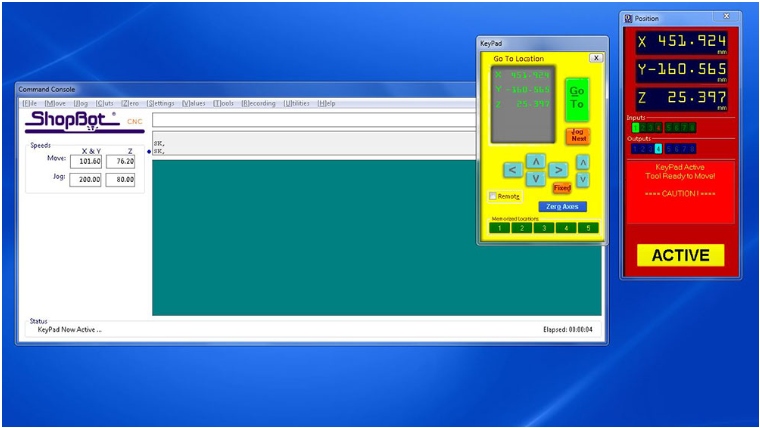Click the Zero Axes button
This screenshot has width=760, height=428.
[x=563, y=207]
